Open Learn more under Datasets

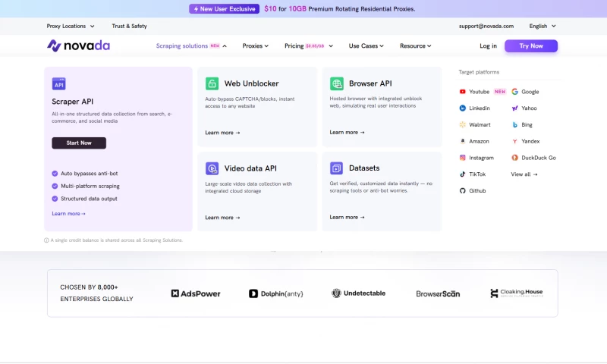pyautogui.click(x=347, y=217)
